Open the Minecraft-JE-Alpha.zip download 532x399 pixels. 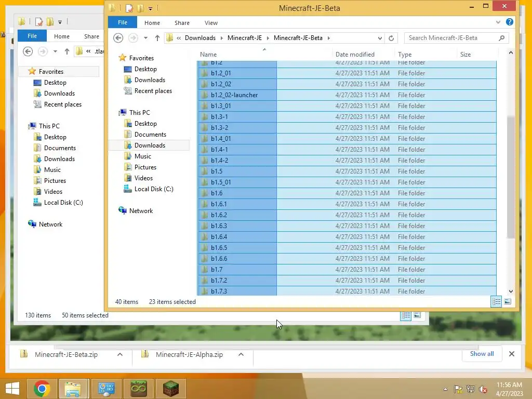pyautogui.click(x=189, y=354)
